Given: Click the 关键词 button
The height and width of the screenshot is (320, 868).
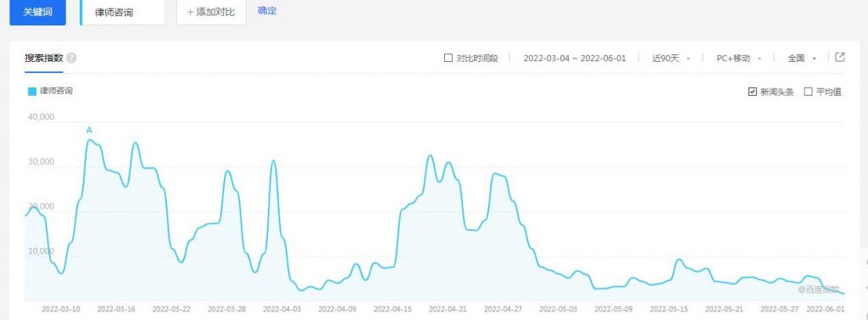Looking at the screenshot, I should tap(37, 12).
